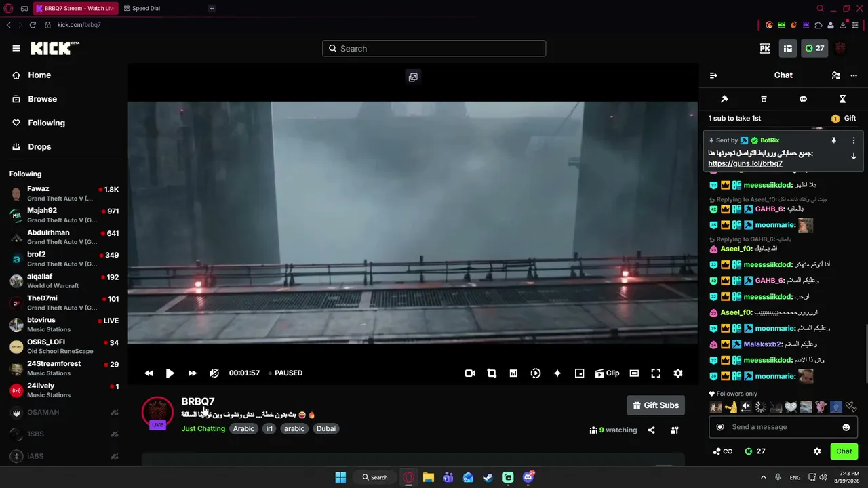The image size is (868, 488).
Task: Open the Windows Start menu
Action: click(340, 477)
